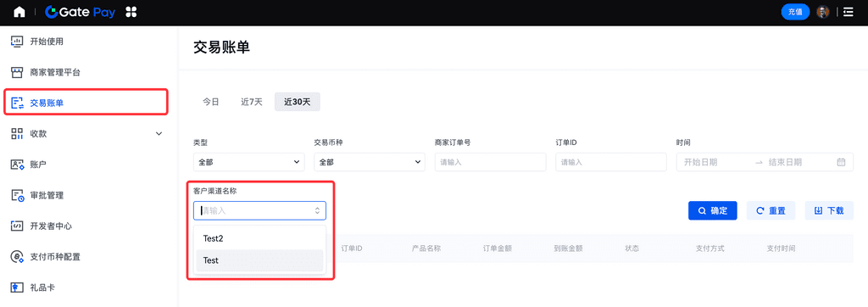Click the 状态 column header
This screenshot has width=868, height=307.
[x=632, y=248]
